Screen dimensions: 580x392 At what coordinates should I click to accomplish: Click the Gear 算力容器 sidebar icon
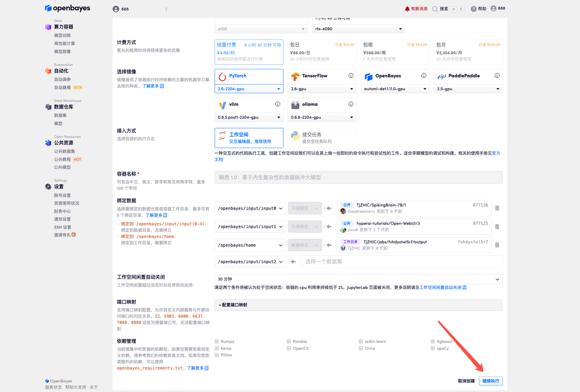click(48, 27)
